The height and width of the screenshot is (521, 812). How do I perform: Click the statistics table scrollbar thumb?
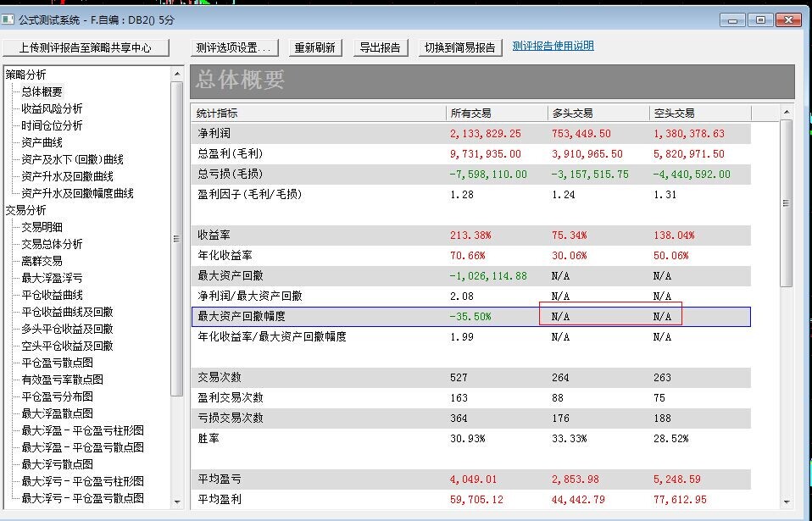787,202
